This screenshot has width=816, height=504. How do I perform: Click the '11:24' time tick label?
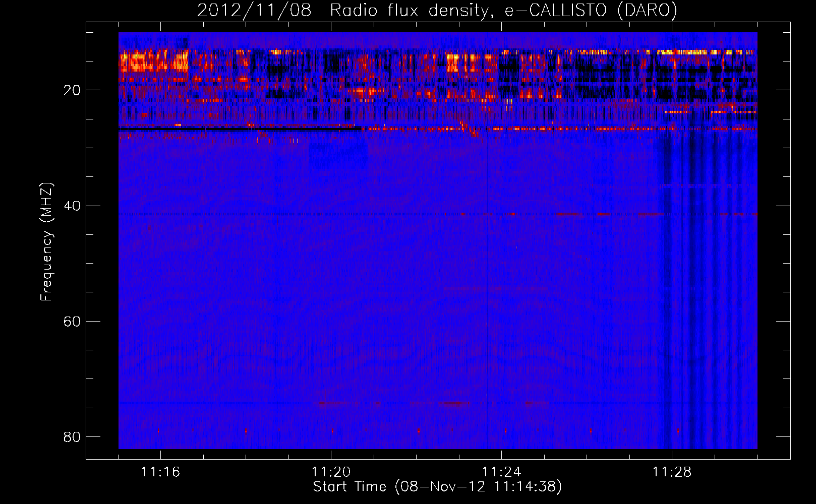point(501,472)
